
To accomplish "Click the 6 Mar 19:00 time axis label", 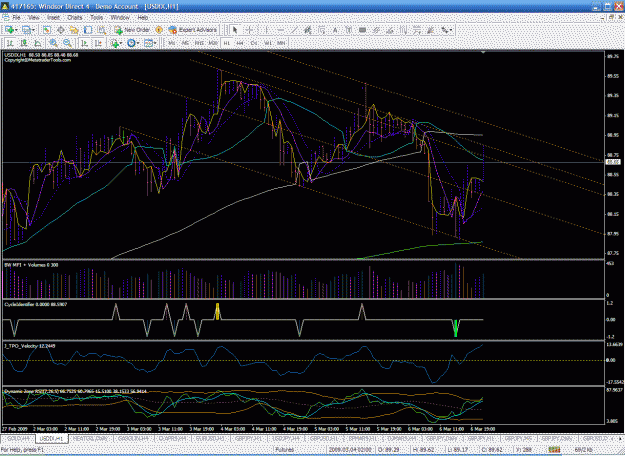I will pyautogui.click(x=483, y=429).
